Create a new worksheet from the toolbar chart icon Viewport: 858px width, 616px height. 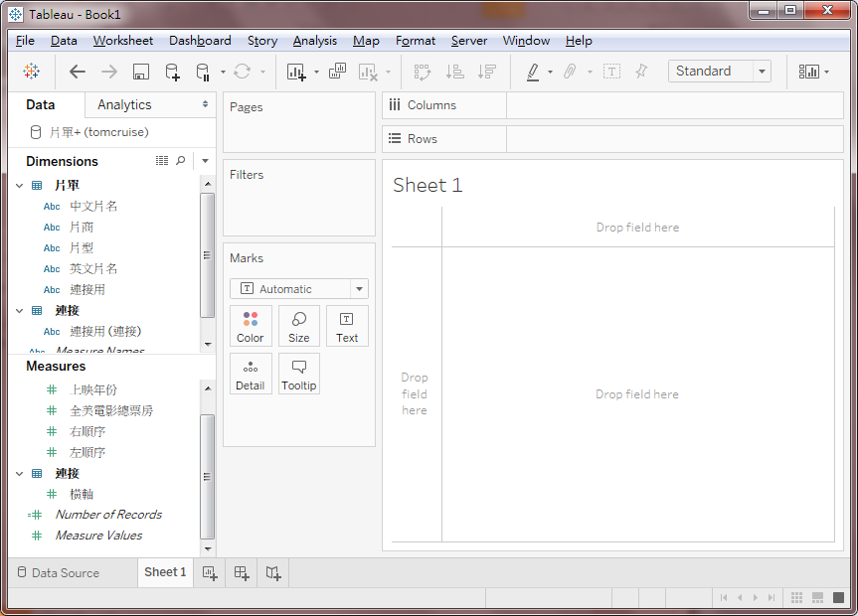click(296, 72)
